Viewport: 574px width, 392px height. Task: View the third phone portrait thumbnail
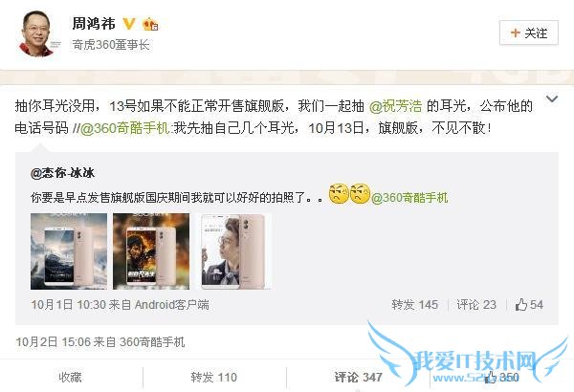click(x=234, y=251)
